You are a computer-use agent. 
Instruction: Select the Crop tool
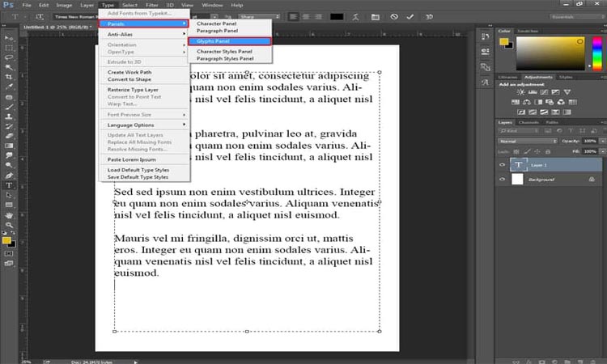tap(9, 77)
